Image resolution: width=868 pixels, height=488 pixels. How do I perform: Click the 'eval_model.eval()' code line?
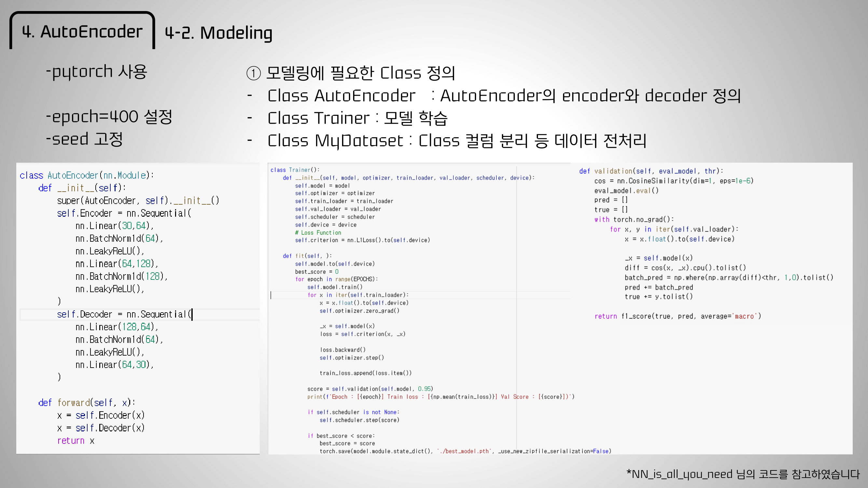(x=627, y=191)
